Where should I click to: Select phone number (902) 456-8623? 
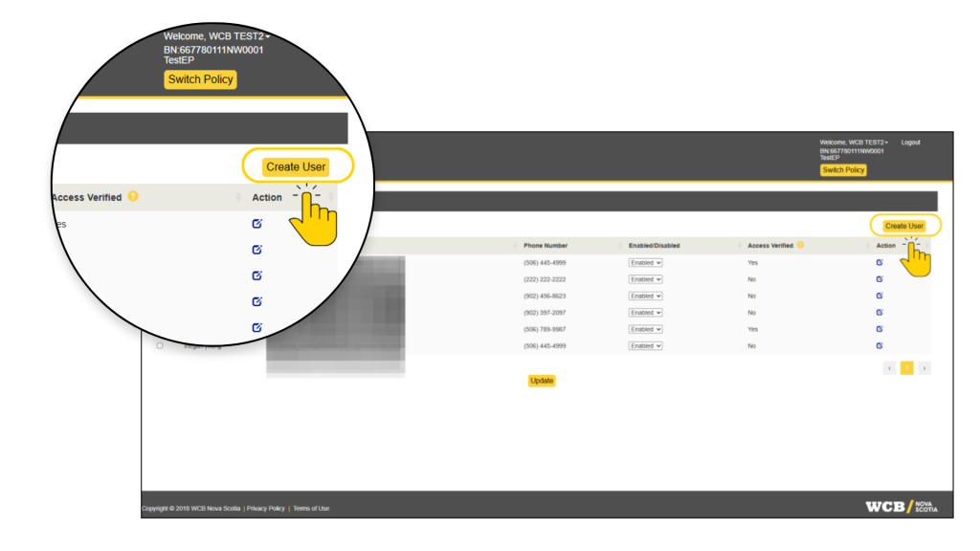pos(545,297)
